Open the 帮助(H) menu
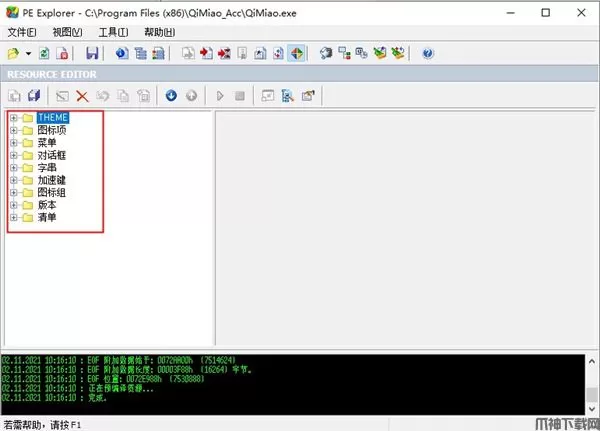This screenshot has width=600, height=431. click(x=160, y=33)
